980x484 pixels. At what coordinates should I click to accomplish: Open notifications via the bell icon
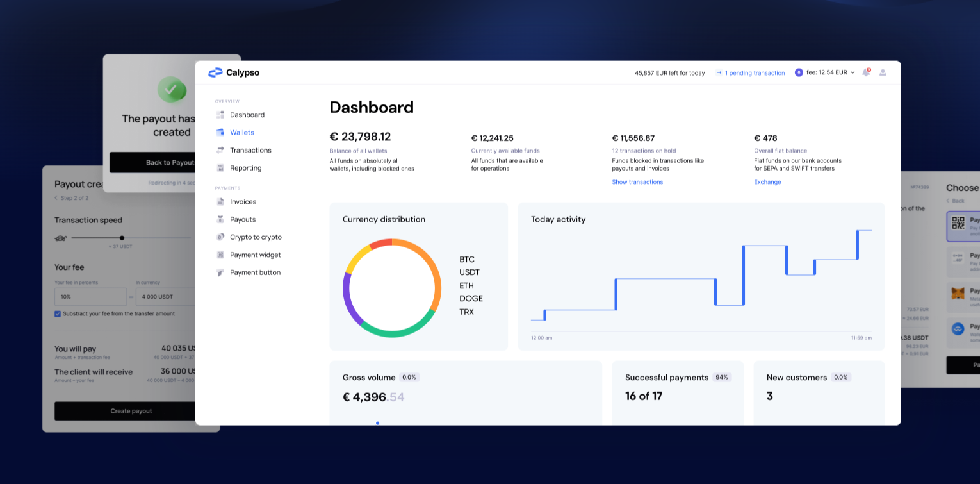point(866,72)
